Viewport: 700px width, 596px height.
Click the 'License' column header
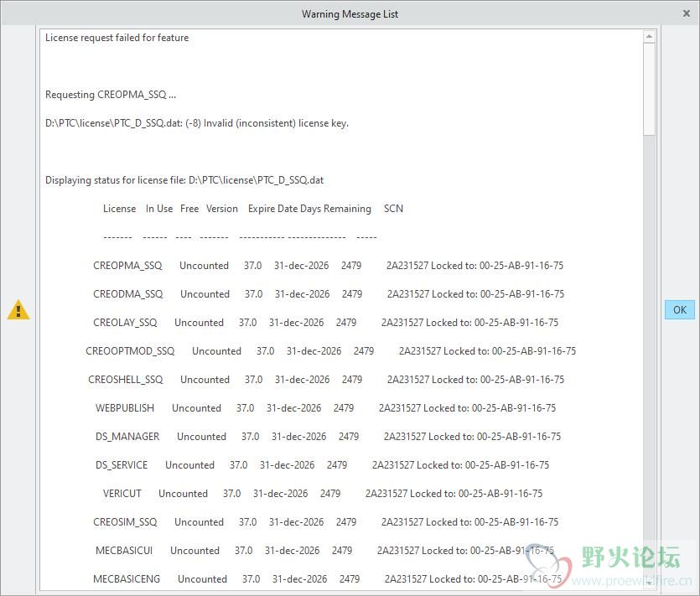119,209
